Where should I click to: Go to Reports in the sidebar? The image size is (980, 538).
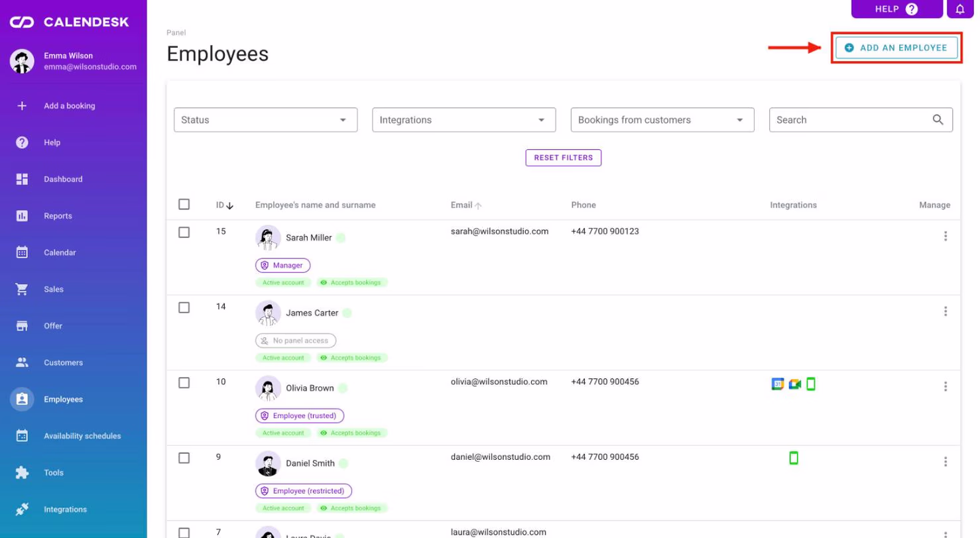(73, 216)
